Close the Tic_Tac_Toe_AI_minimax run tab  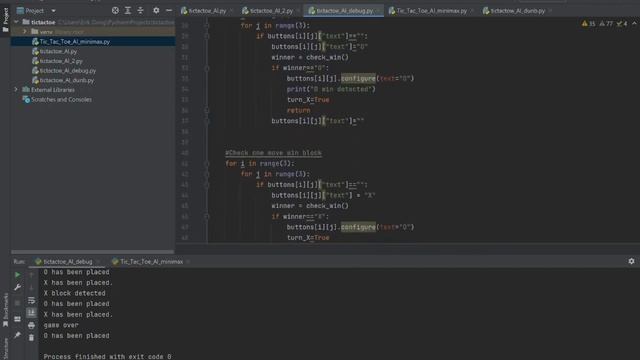[188, 262]
